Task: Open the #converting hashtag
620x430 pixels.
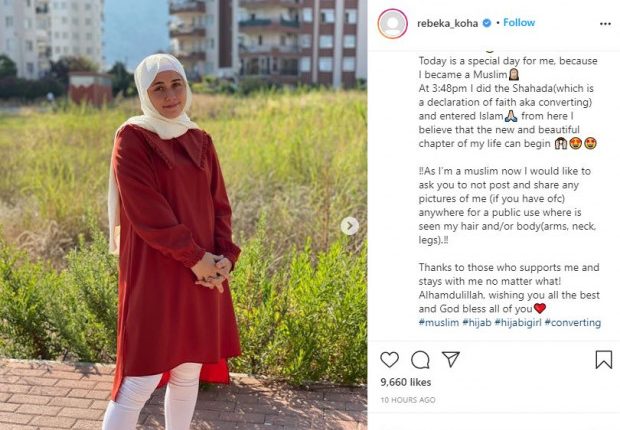Action: (x=573, y=322)
